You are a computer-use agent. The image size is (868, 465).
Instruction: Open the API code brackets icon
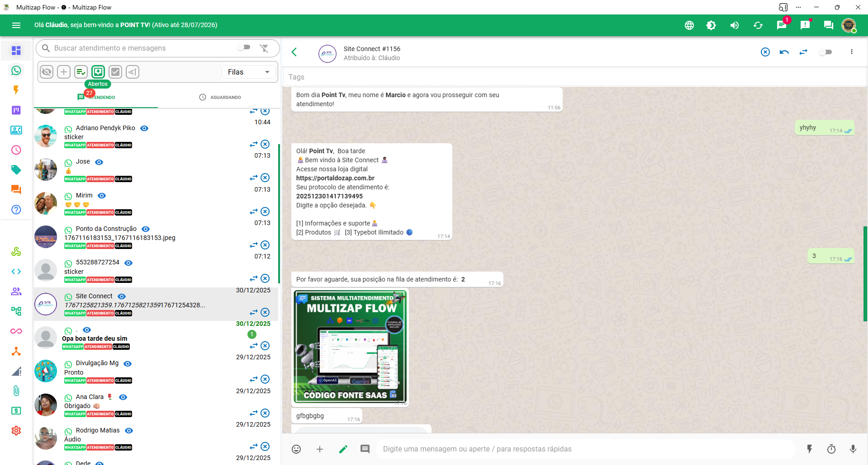(x=16, y=272)
